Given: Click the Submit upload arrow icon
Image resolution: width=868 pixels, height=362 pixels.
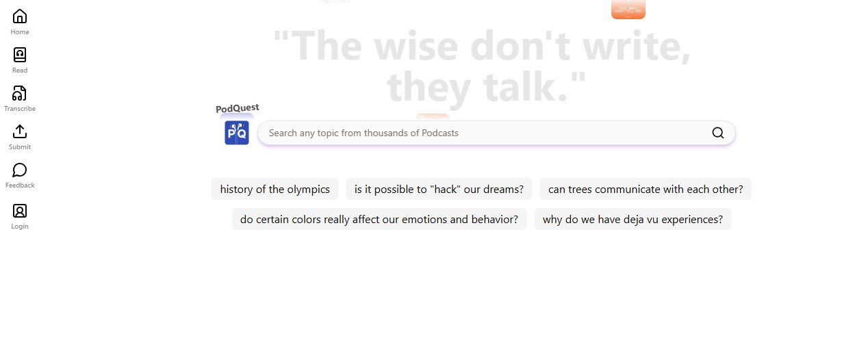Looking at the screenshot, I should pos(20,131).
